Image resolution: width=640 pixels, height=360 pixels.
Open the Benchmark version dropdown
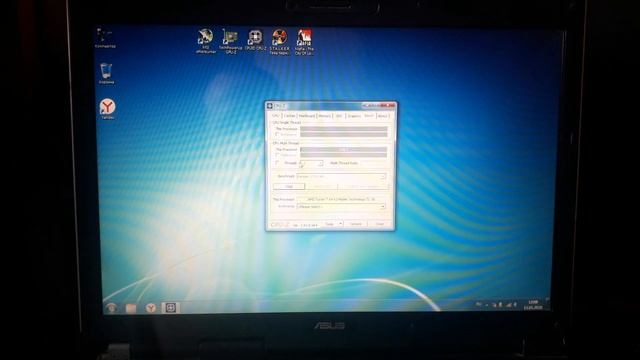pyautogui.click(x=341, y=176)
